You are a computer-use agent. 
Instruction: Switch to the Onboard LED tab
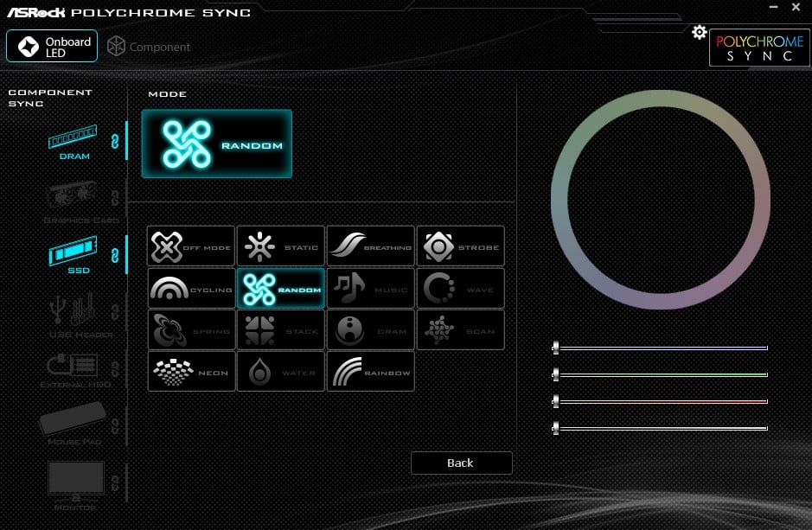[x=52, y=46]
